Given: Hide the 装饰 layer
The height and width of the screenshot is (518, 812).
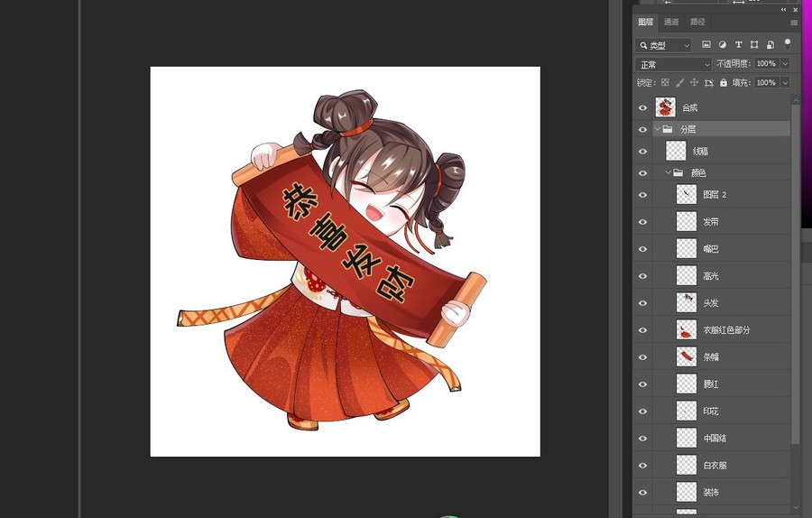Looking at the screenshot, I should tap(642, 493).
